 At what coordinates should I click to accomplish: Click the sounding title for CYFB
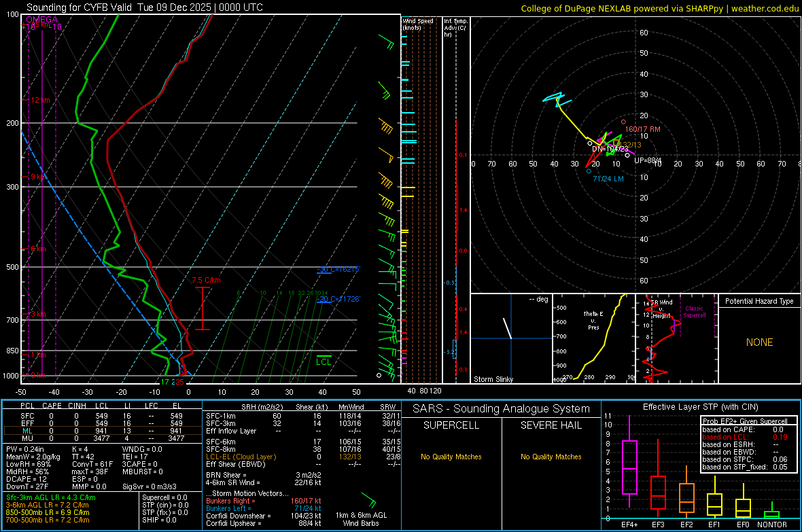[x=145, y=7]
